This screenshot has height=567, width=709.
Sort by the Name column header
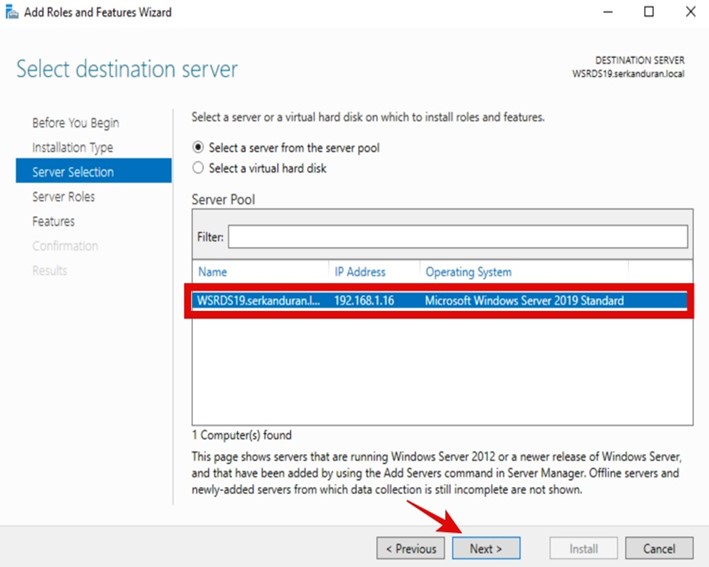(x=213, y=272)
